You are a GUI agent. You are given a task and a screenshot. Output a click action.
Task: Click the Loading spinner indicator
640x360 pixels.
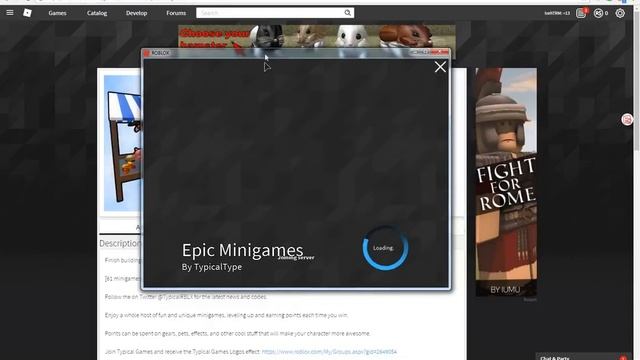coord(385,248)
